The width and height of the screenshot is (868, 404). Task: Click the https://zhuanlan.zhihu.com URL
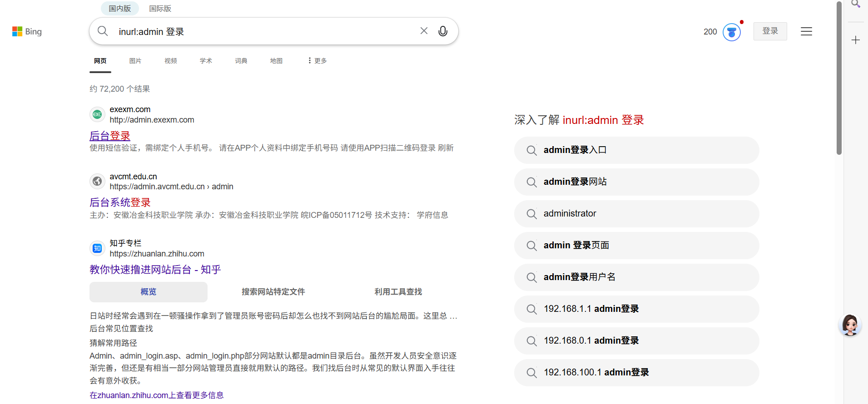tap(157, 254)
